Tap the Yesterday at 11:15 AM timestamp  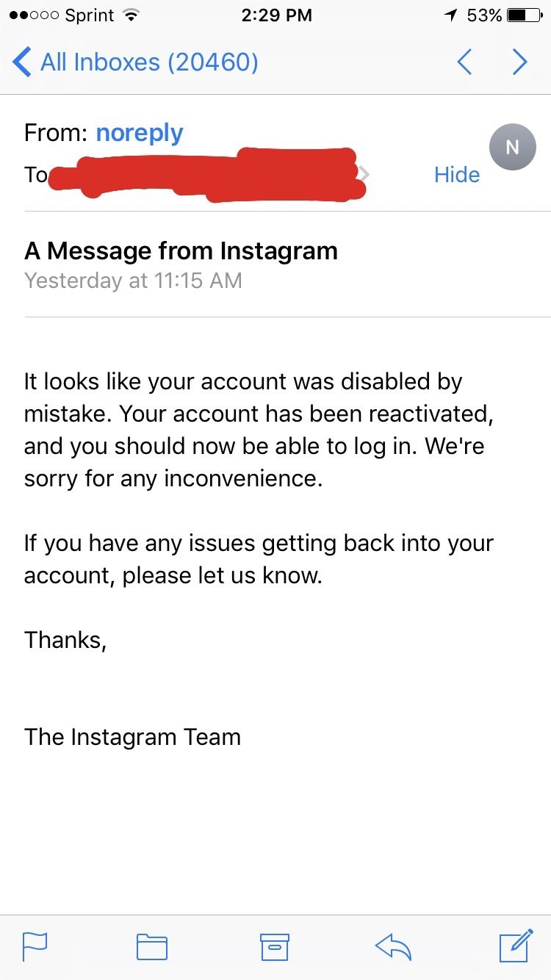(133, 281)
